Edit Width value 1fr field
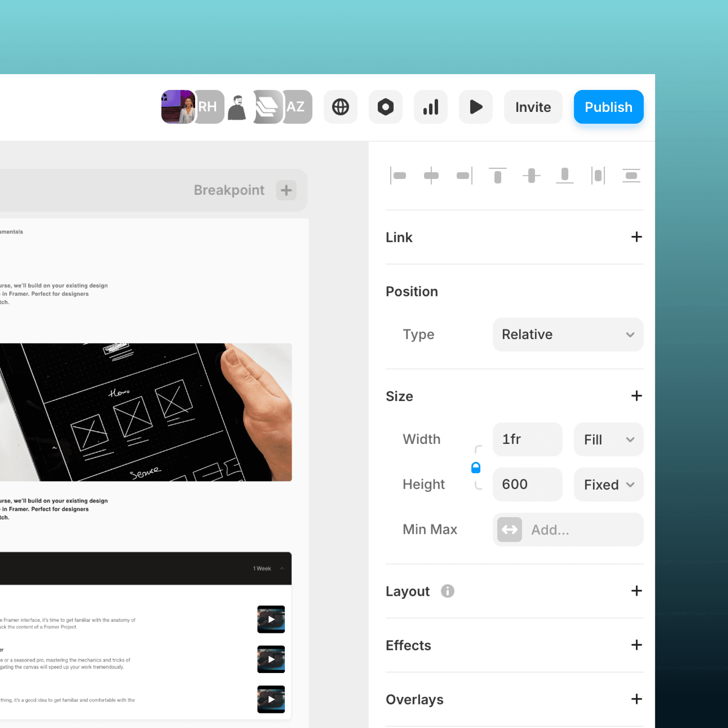The width and height of the screenshot is (728, 728). (x=527, y=439)
